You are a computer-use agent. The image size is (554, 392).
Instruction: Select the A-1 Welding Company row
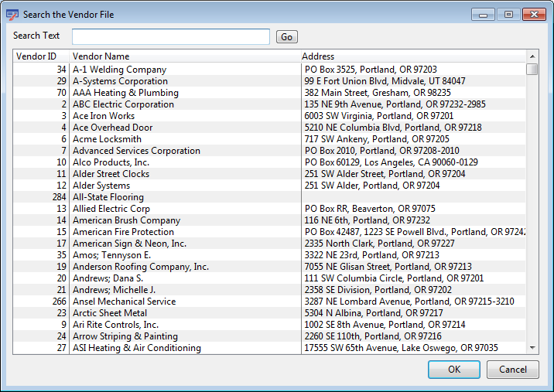pyautogui.click(x=119, y=70)
